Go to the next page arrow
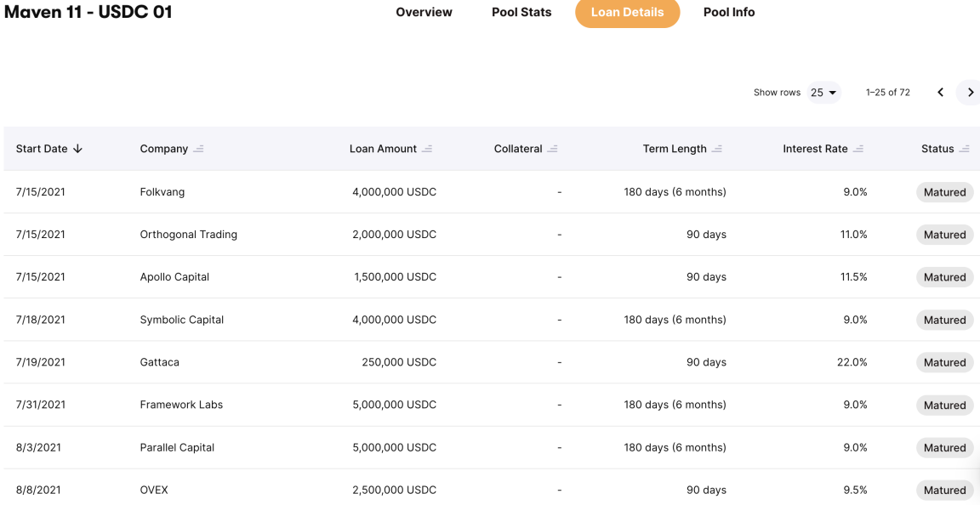 [x=970, y=93]
